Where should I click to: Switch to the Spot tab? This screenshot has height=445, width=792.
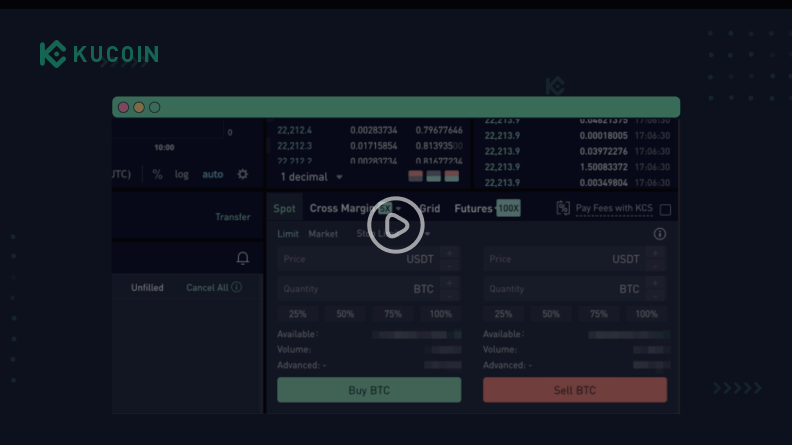pos(285,209)
